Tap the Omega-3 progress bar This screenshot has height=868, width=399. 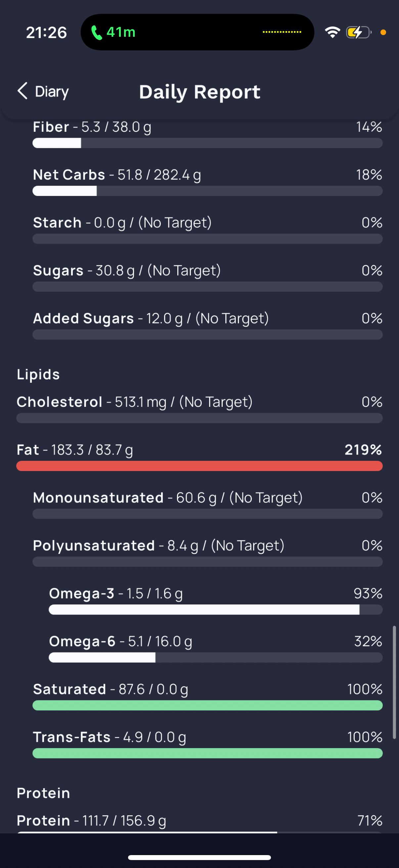215,609
